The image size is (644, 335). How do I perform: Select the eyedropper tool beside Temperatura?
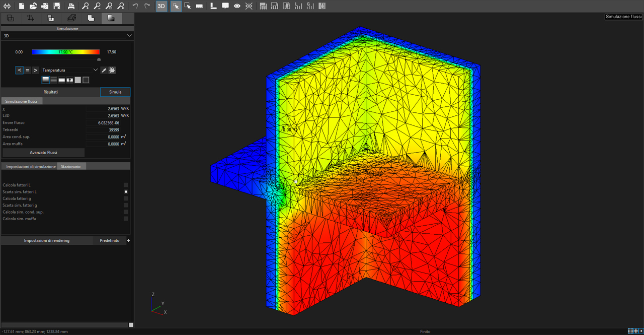(104, 70)
